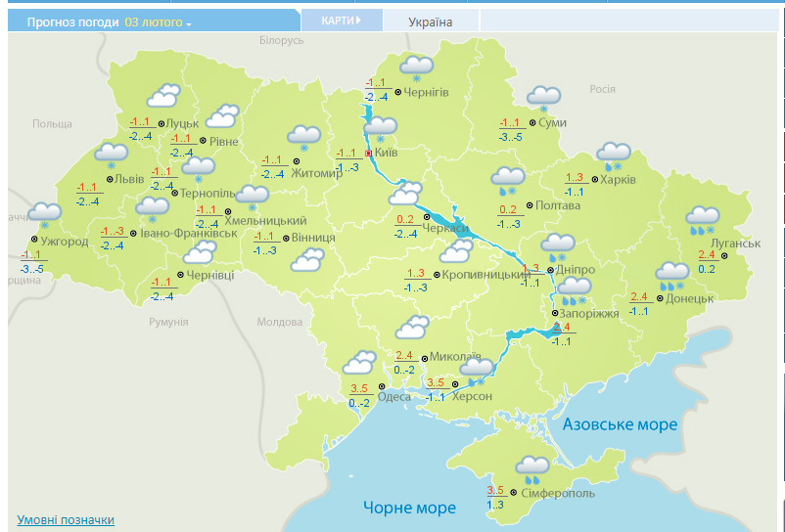Click the Вінниця city label

point(313,238)
